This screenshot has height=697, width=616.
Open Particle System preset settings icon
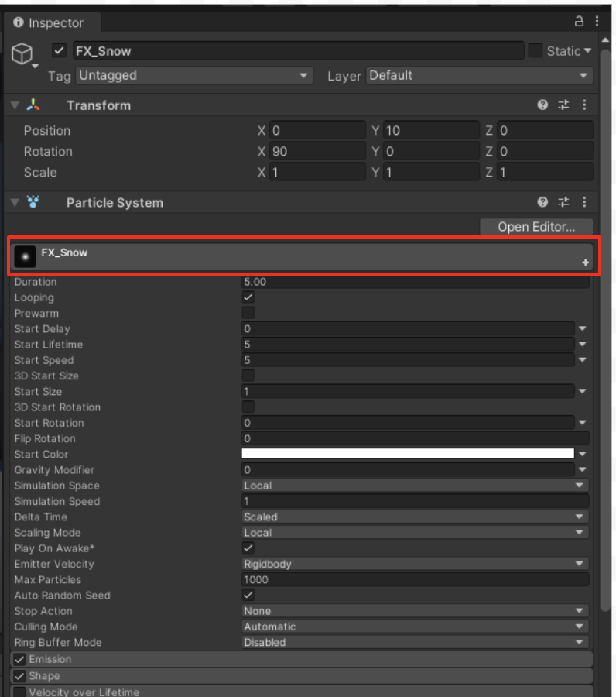pos(563,203)
